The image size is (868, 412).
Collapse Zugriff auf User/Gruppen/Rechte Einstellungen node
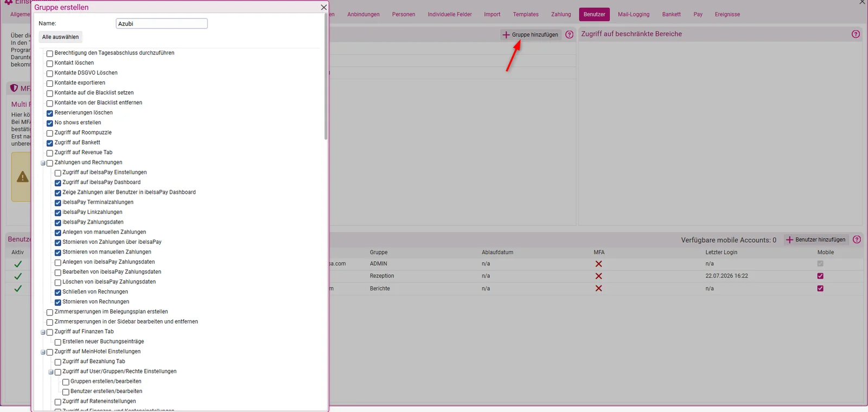(51, 372)
